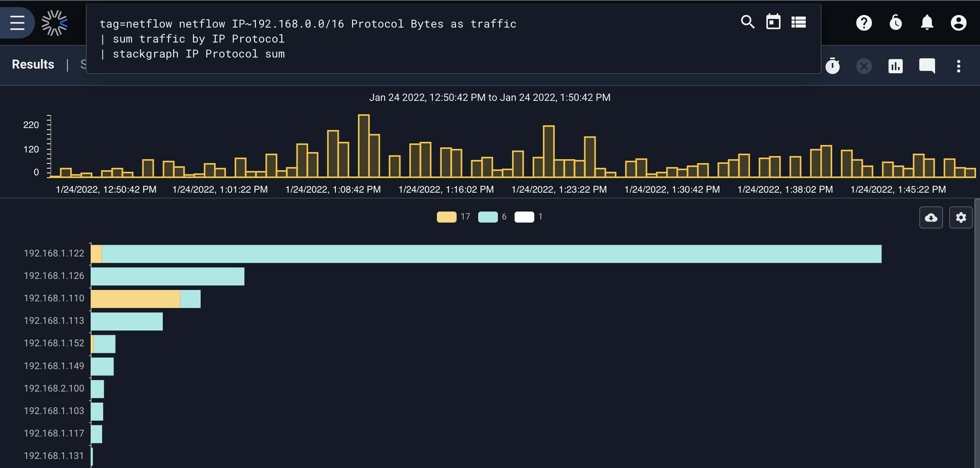Click yellow segment of 192.168.1.110 bar
This screenshot has height=468, width=980.
tap(136, 299)
